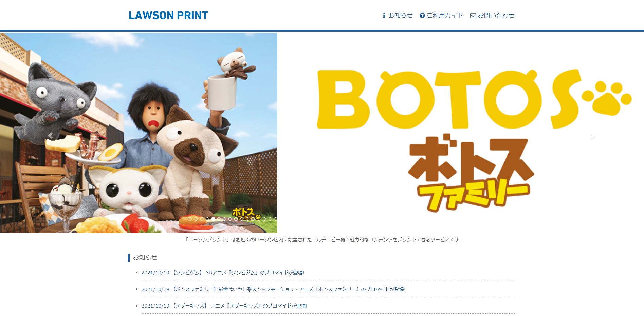Click the envelope icon for お問い合わせ
This screenshot has height=316, width=644.
coord(473,16)
